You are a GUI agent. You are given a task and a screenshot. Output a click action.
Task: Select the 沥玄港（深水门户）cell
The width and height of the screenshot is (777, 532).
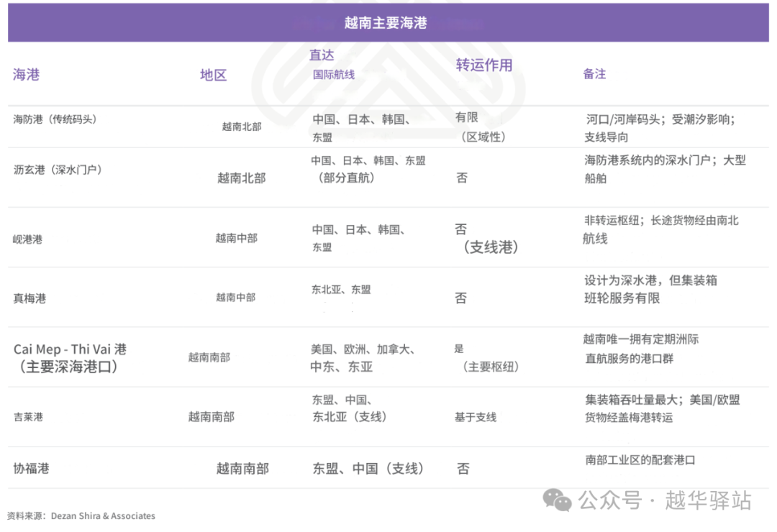pos(58,170)
